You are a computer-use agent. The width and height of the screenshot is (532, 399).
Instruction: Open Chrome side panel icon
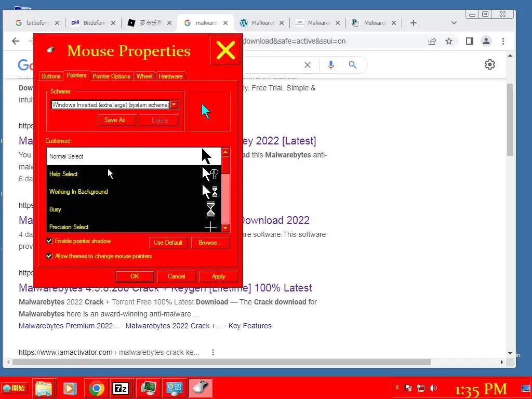tap(470, 41)
